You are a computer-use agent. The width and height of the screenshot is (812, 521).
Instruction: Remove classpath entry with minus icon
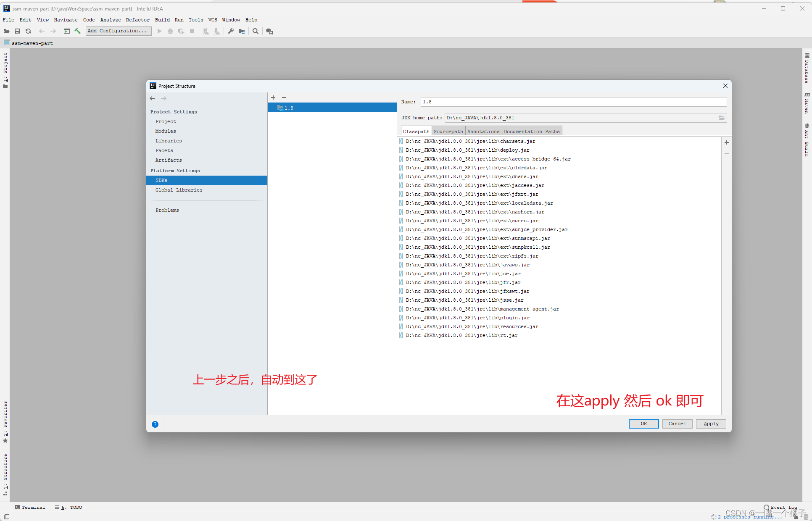[x=727, y=153]
